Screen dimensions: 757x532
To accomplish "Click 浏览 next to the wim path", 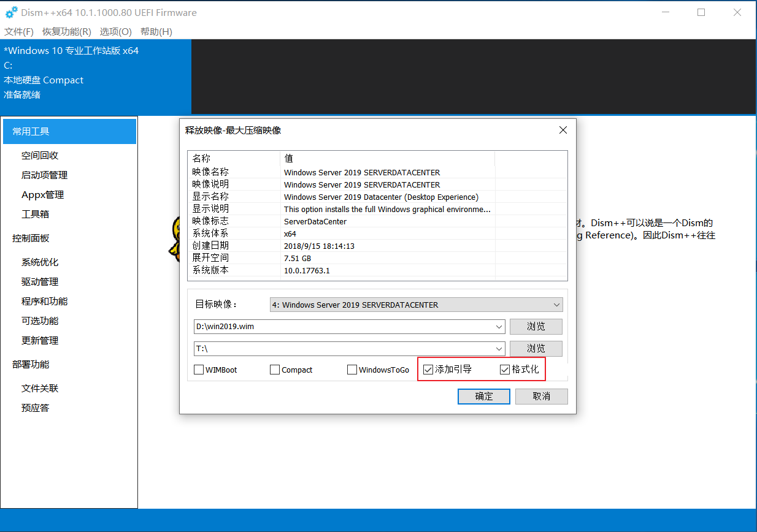I will point(536,327).
